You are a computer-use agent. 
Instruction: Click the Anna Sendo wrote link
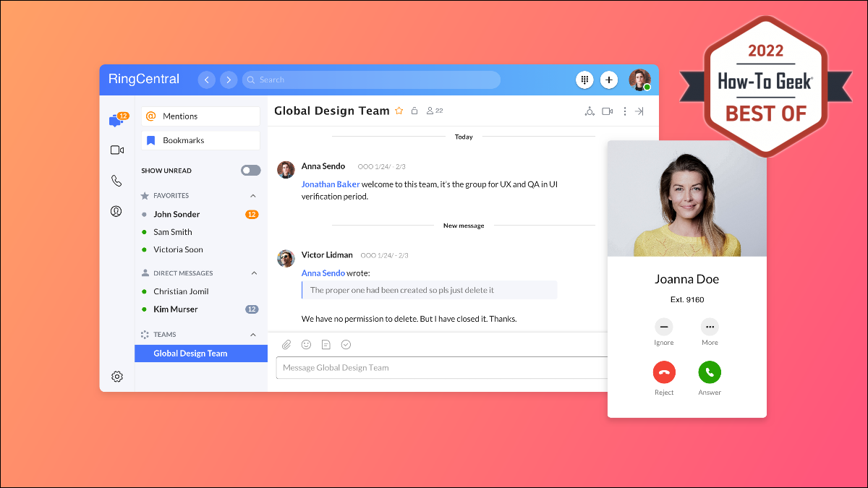click(x=323, y=273)
